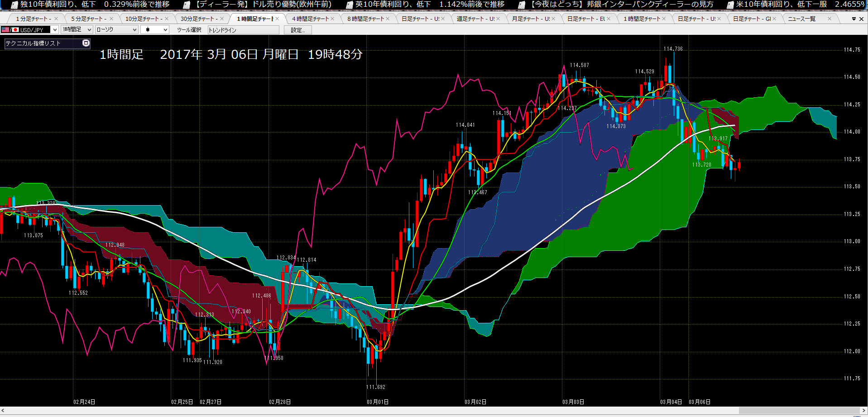Switch to the 30分足チャート tab

pos(199,19)
